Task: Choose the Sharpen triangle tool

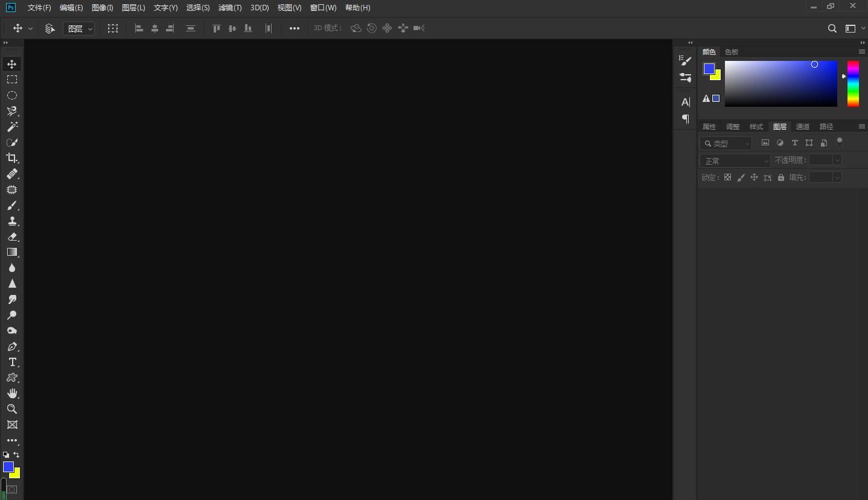Action: pyautogui.click(x=11, y=283)
